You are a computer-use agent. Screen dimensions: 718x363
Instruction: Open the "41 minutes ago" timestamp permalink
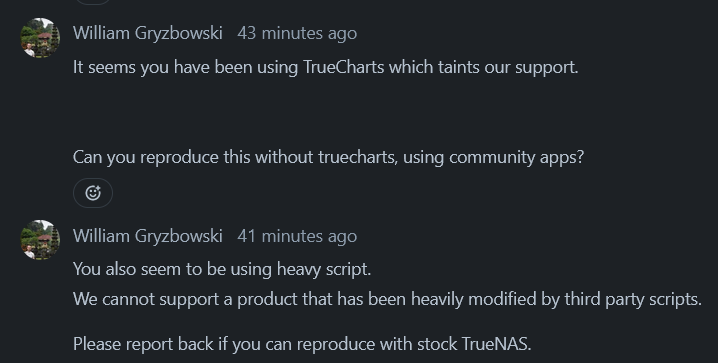(x=297, y=236)
